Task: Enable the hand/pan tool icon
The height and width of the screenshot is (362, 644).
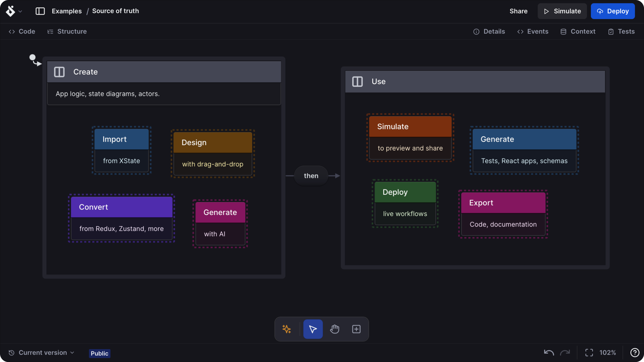Action: click(334, 329)
